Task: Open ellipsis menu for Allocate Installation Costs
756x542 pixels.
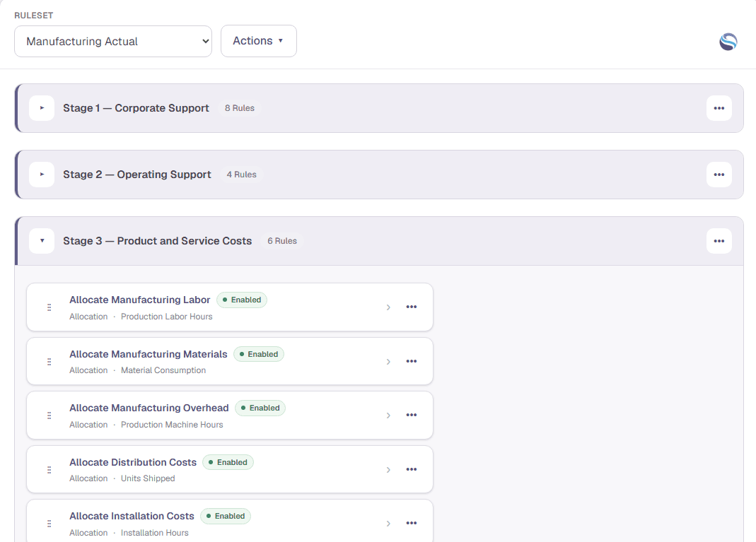Action: coord(412,523)
